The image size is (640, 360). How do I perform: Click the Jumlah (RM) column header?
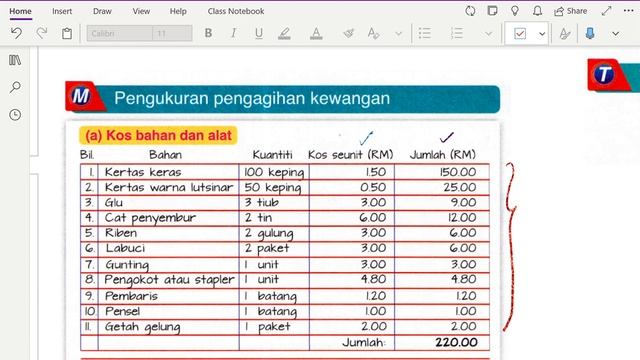pyautogui.click(x=443, y=155)
